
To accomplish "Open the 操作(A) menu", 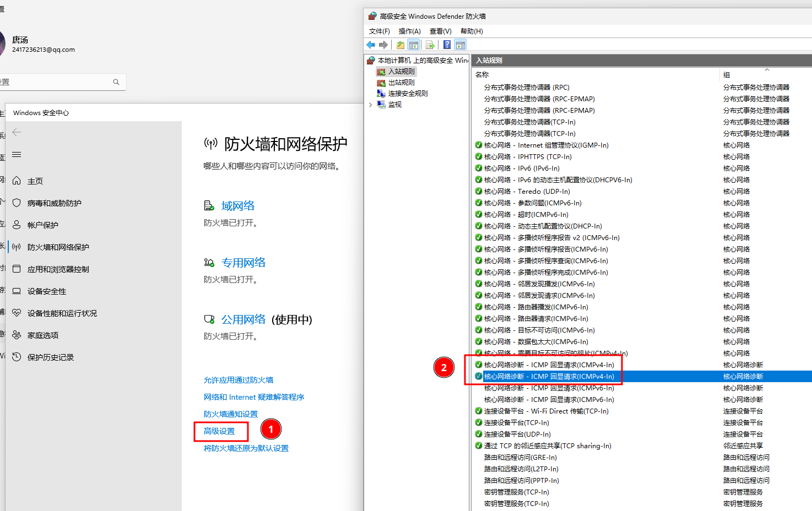I will pos(409,31).
